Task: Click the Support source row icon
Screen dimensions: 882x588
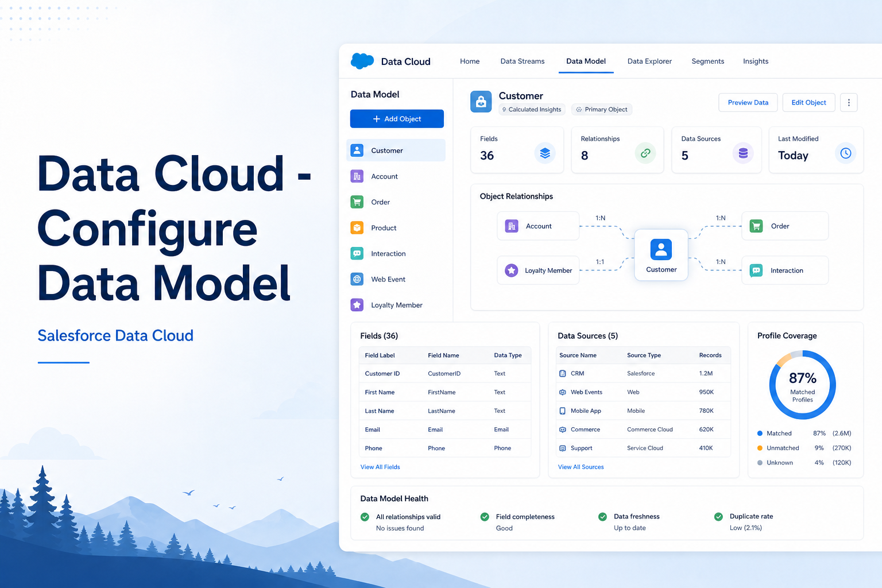Action: tap(563, 448)
